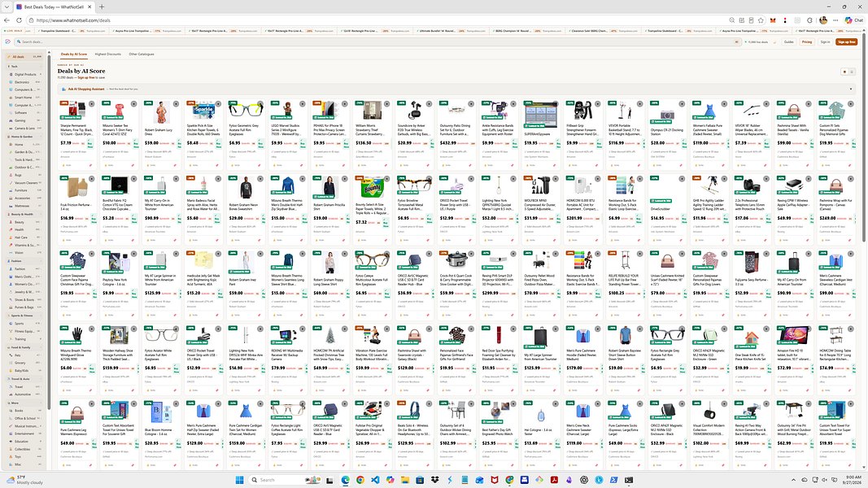Open the Other Catalogues tab
868x488 pixels.
tap(142, 54)
